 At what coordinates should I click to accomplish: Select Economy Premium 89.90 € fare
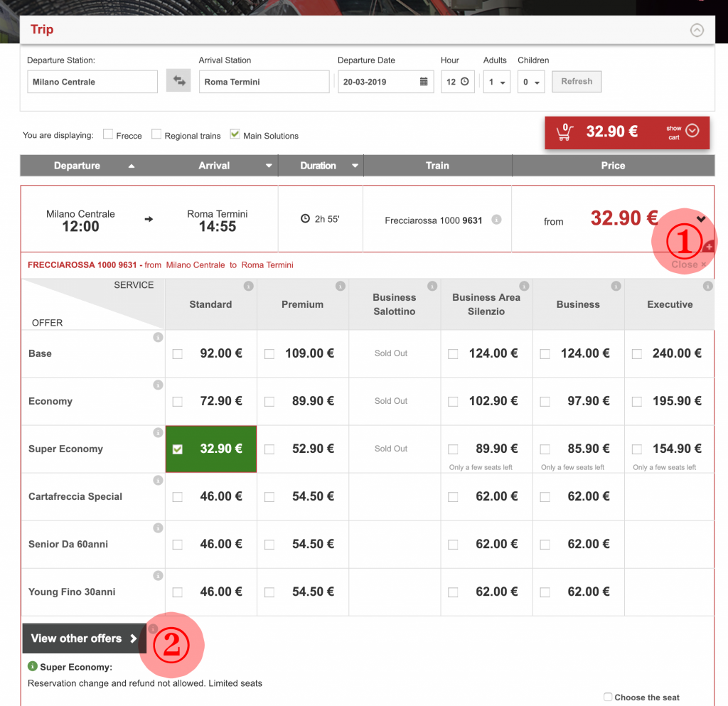tap(269, 402)
